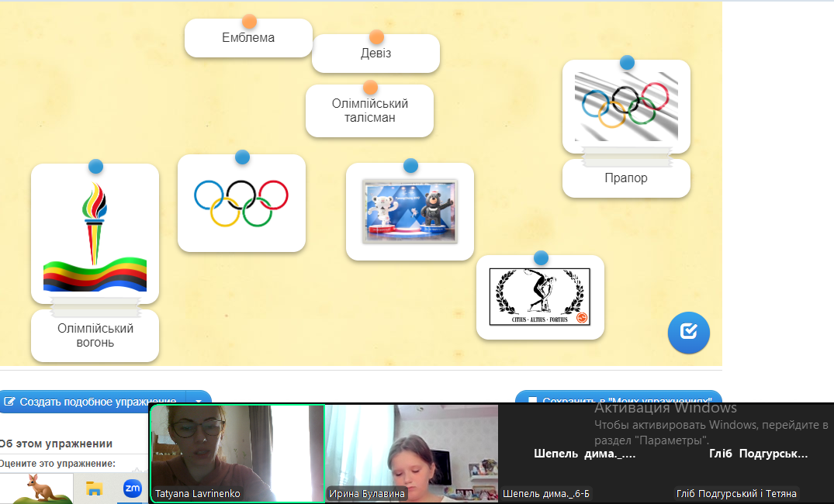Open the Zoom app from the taskbar
The height and width of the screenshot is (504, 834).
point(133,488)
